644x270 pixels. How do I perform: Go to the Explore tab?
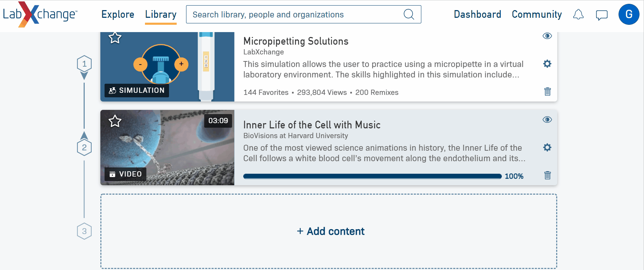pos(118,15)
